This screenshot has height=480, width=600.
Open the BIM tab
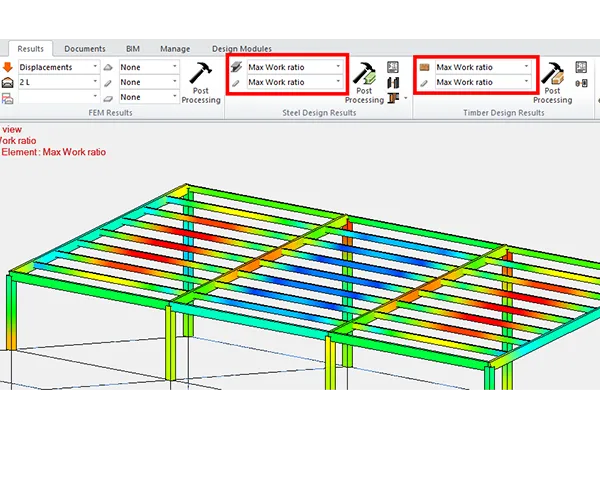[133, 49]
